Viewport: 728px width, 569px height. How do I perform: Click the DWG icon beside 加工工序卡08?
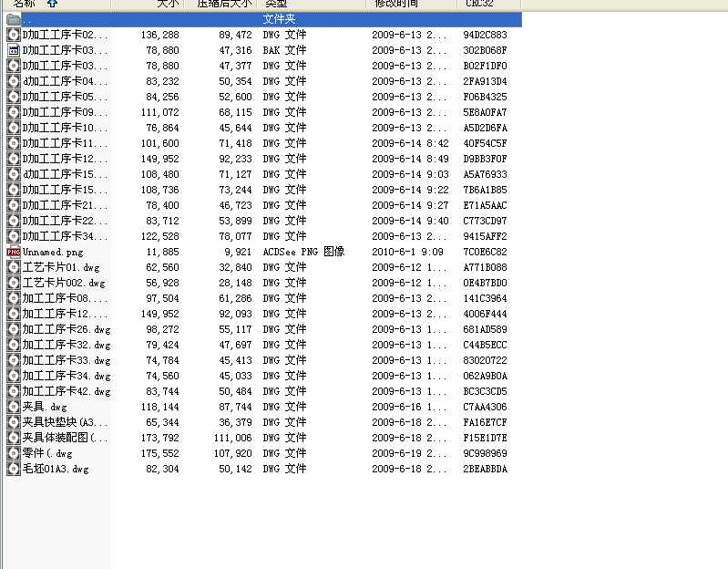(14, 298)
